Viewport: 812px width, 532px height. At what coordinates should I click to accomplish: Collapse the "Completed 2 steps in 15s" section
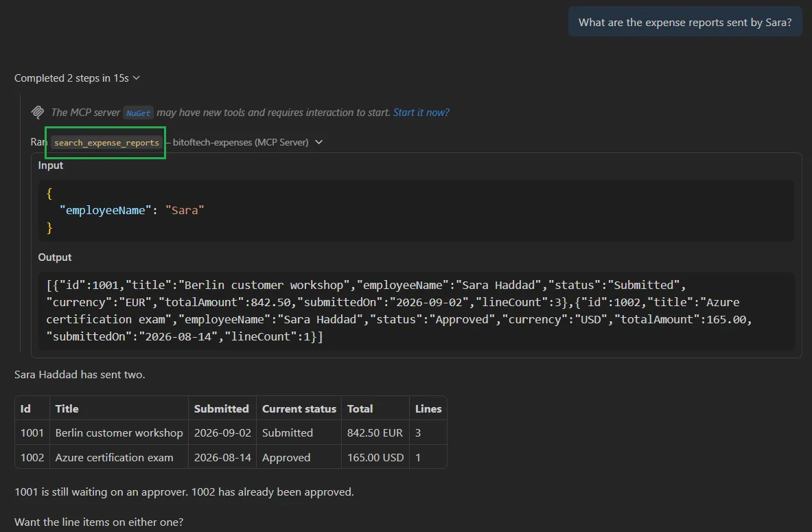pos(77,78)
